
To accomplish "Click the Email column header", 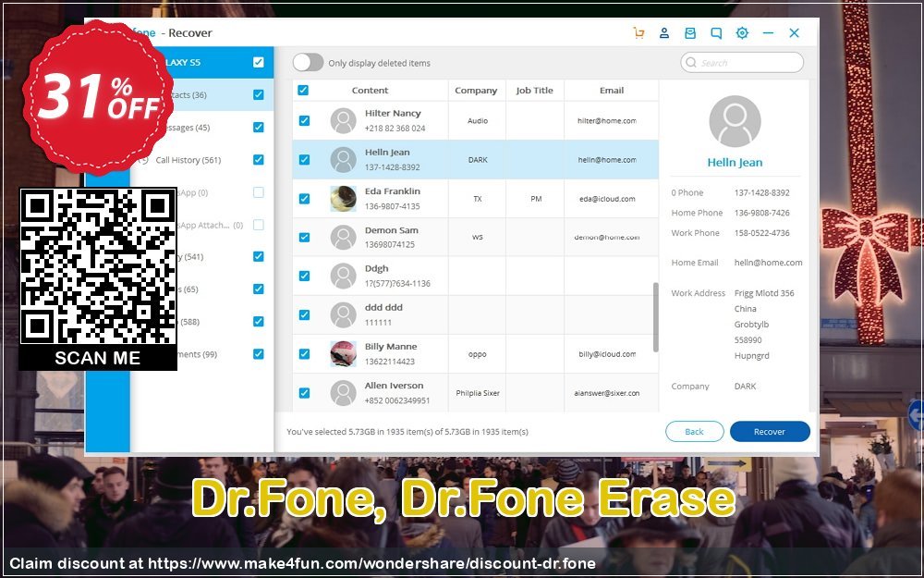I will [x=612, y=91].
